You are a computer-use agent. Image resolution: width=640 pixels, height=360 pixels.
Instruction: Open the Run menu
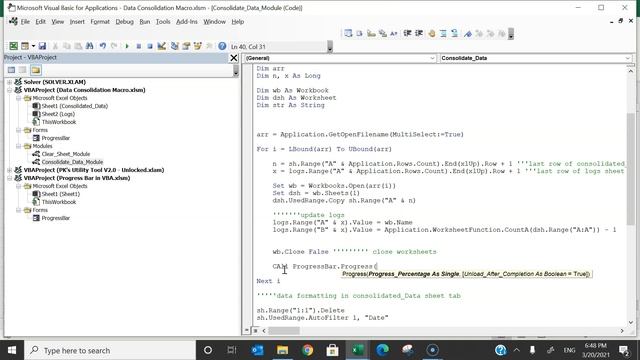coord(144,22)
